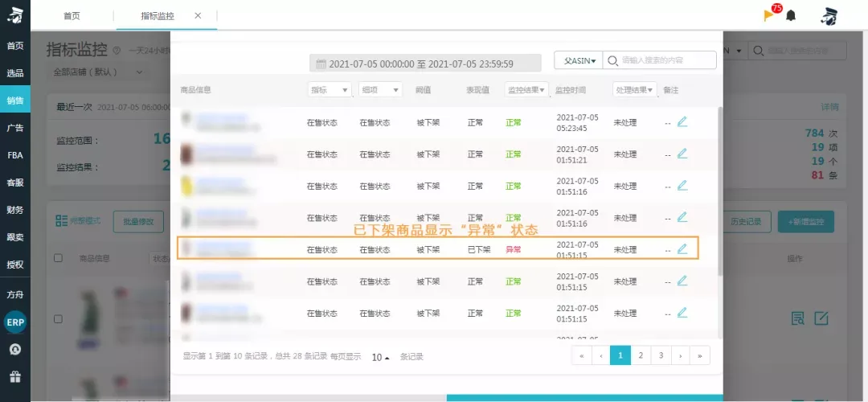Click the notification bell icon
The height and width of the screenshot is (402, 868).
point(791,15)
